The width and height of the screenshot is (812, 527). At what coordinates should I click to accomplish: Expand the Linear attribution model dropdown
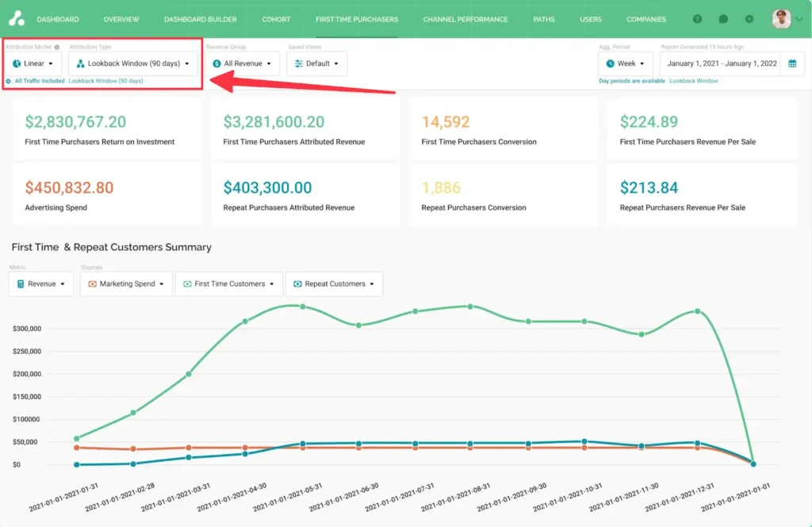click(33, 63)
